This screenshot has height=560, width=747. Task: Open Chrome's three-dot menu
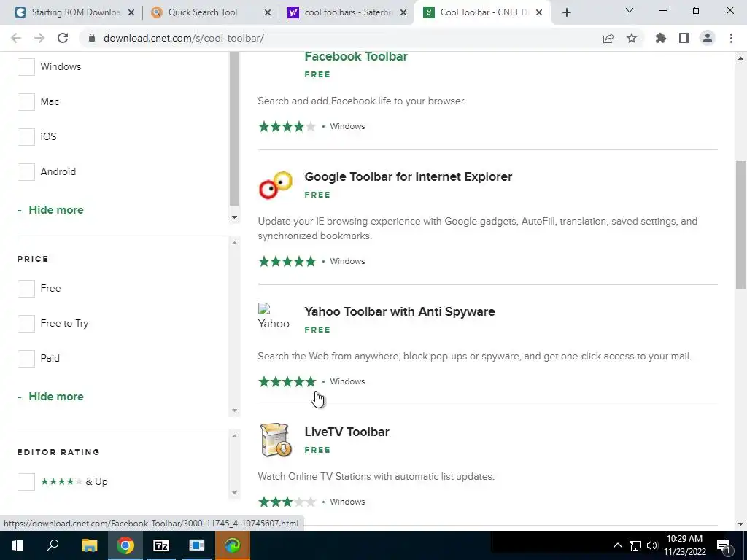(x=731, y=38)
